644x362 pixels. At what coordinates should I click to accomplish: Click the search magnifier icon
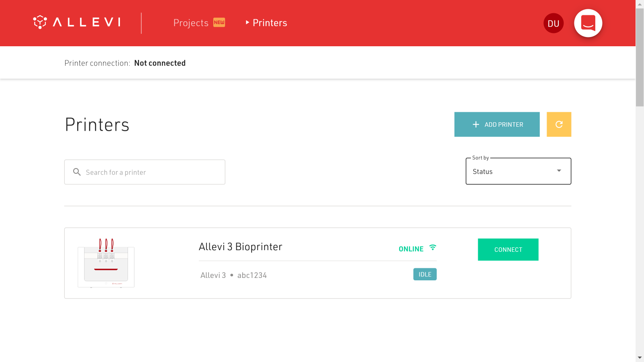[77, 172]
